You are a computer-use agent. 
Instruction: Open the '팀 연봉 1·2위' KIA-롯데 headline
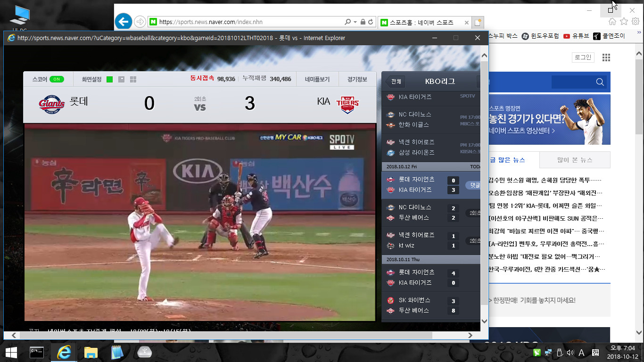tap(545, 206)
